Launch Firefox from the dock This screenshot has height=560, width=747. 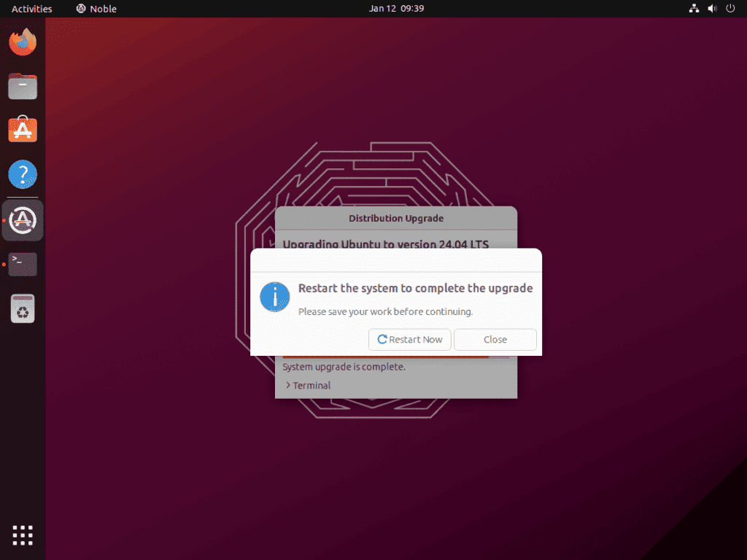coord(22,42)
